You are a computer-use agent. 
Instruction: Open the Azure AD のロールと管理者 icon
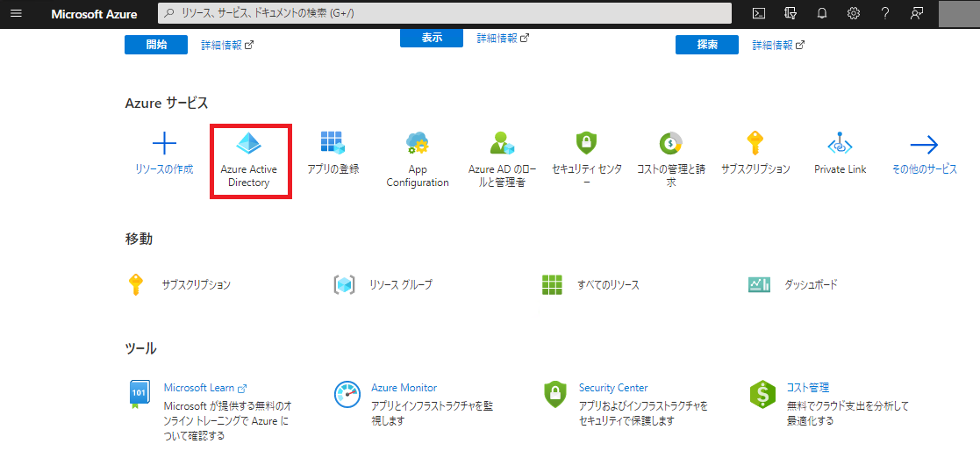[x=502, y=144]
